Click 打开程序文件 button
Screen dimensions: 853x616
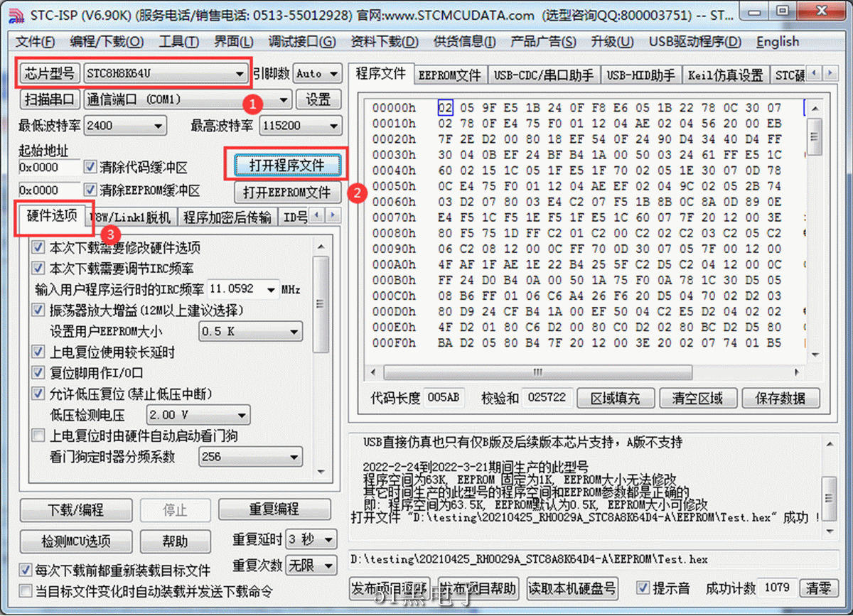[x=286, y=166]
